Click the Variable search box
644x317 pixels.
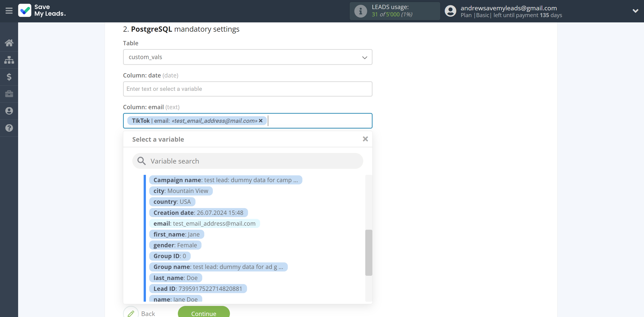(248, 161)
